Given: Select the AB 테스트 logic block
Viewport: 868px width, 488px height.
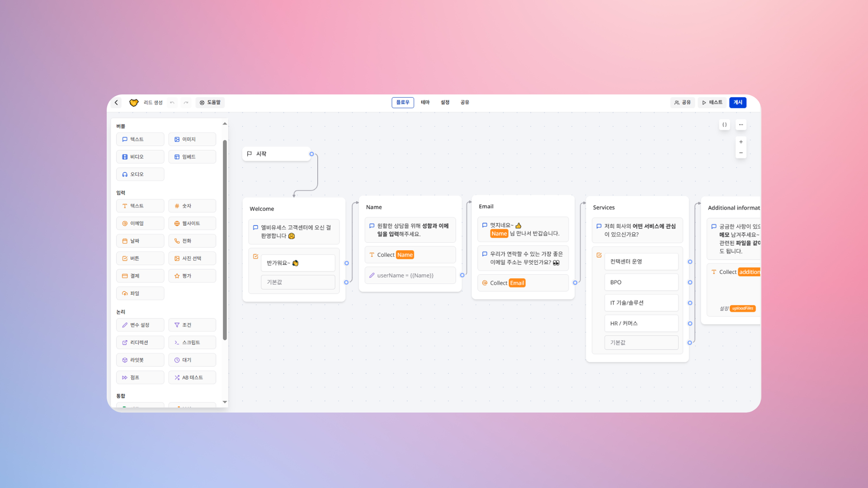Looking at the screenshot, I should pos(192,378).
